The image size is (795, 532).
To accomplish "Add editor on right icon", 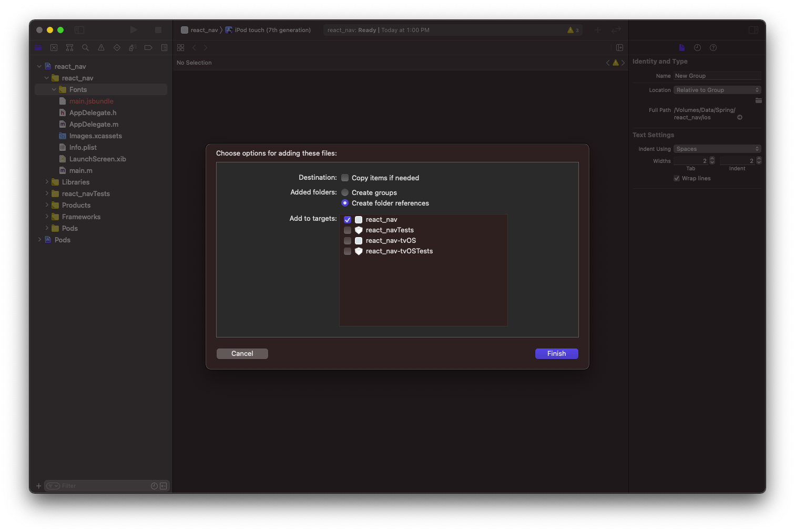I will (619, 48).
